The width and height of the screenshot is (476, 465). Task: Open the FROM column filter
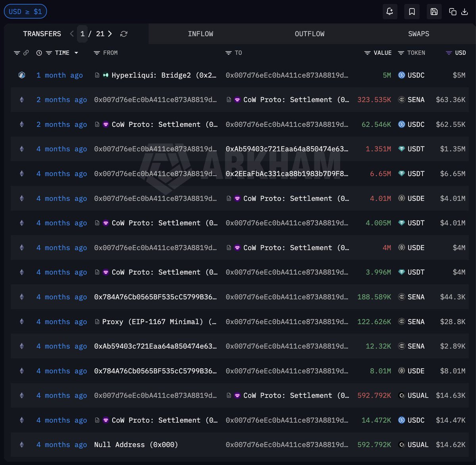(x=96, y=53)
